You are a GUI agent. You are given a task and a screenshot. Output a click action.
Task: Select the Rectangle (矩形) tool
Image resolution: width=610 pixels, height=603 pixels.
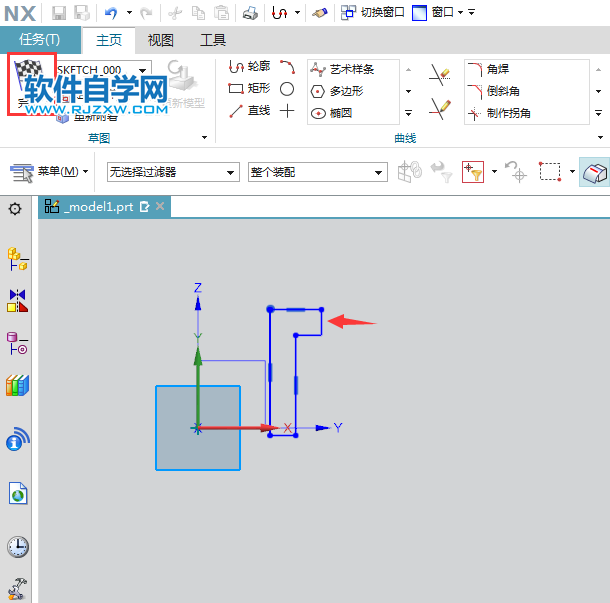coord(249,89)
